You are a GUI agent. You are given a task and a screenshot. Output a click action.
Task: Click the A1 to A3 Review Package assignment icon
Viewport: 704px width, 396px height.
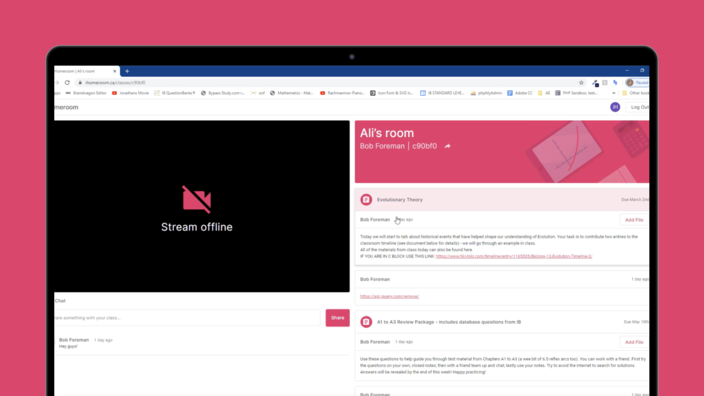(x=366, y=322)
